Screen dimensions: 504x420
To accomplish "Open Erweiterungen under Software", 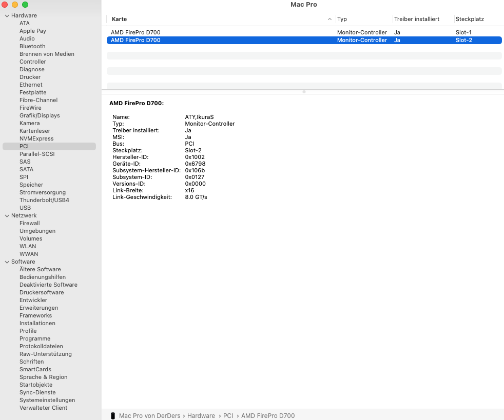I will 38,308.
